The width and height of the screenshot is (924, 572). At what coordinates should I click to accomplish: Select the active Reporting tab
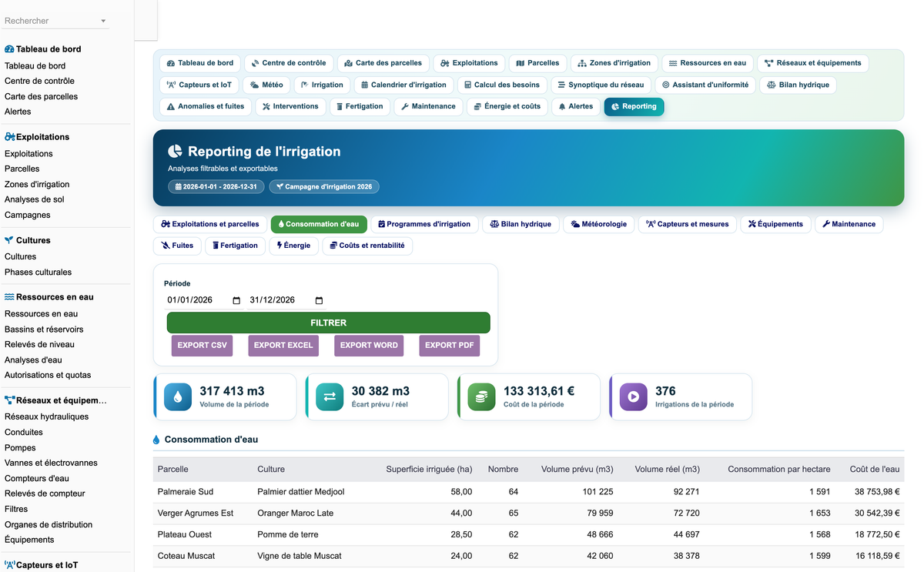634,106
